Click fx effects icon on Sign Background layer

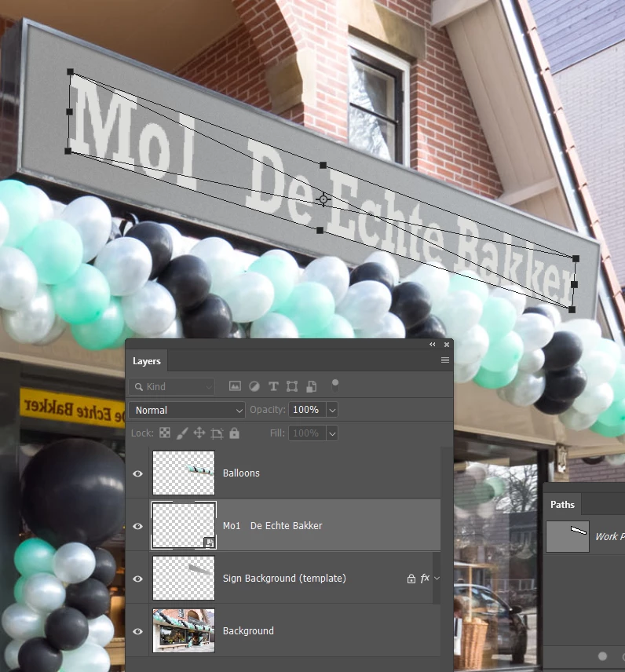coord(425,578)
